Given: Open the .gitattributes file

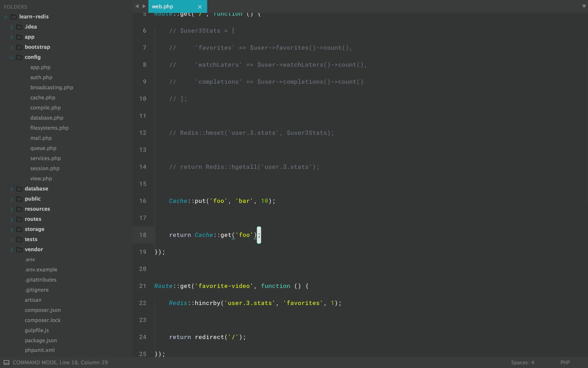Looking at the screenshot, I should coord(40,280).
